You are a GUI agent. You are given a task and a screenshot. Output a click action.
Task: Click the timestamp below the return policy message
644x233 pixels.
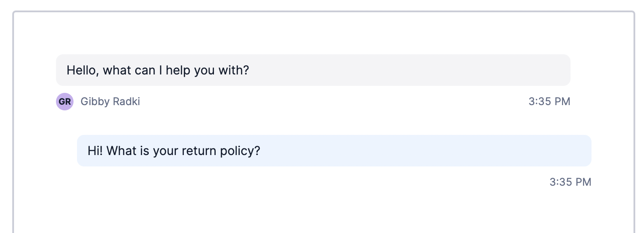(x=570, y=182)
